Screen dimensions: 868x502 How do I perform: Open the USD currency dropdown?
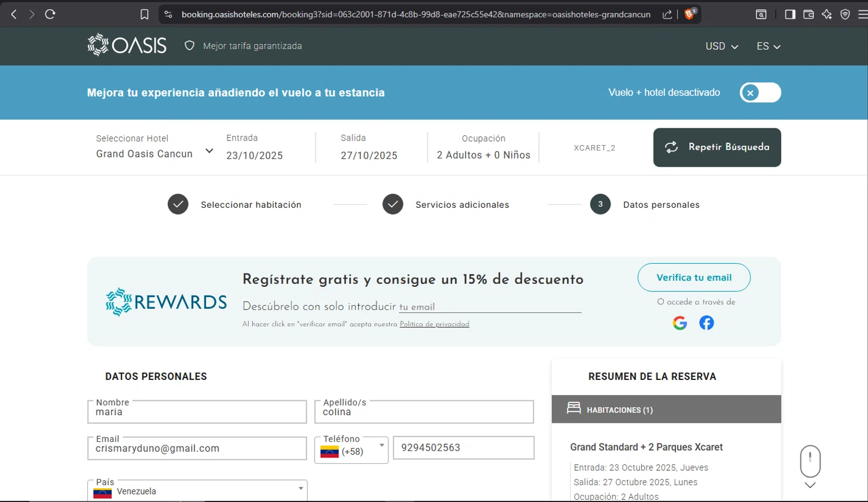tap(722, 46)
